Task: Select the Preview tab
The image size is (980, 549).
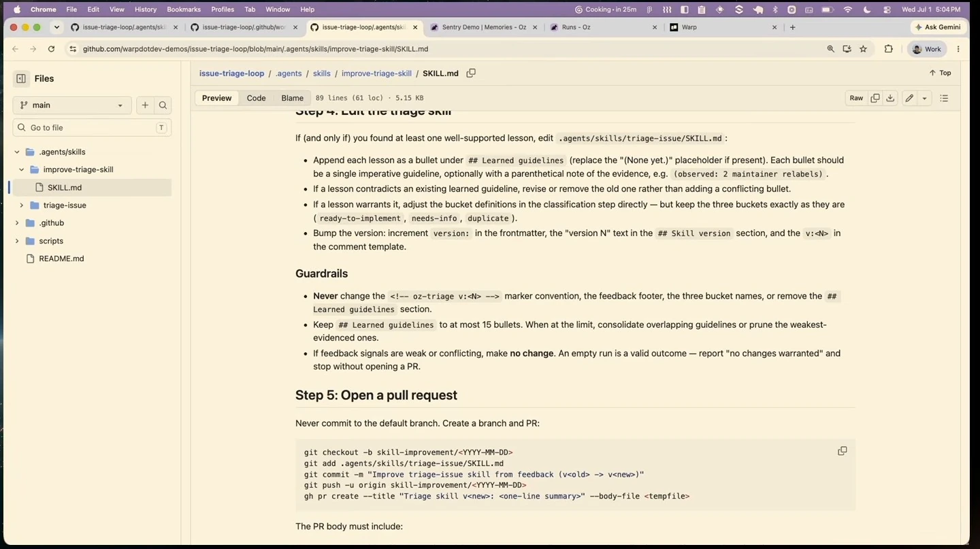Action: (x=216, y=98)
